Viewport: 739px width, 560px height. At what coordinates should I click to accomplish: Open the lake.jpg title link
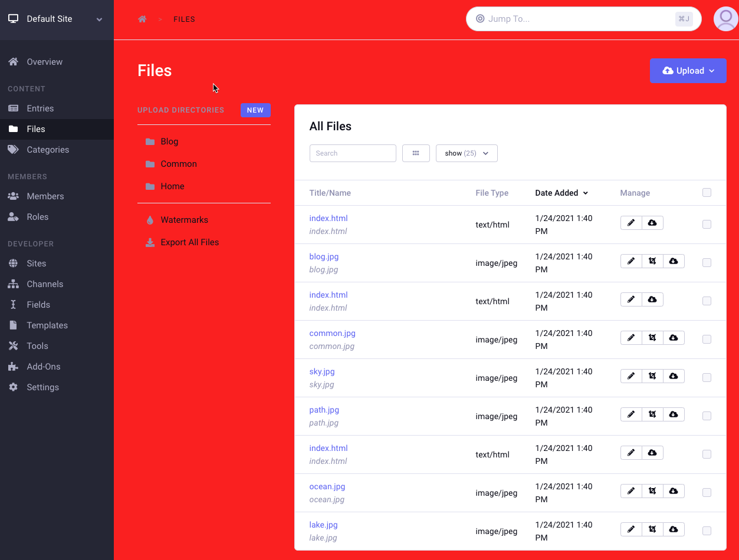323,525
